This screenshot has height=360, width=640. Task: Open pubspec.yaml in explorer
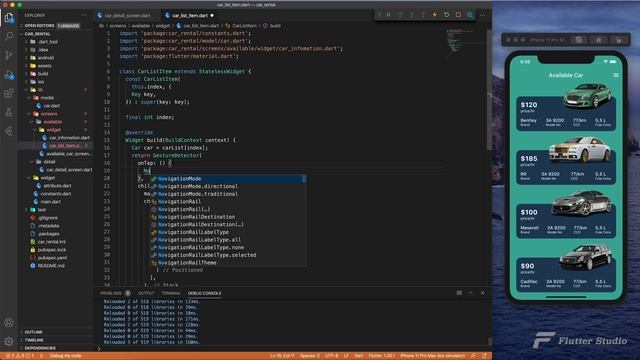coord(52,258)
